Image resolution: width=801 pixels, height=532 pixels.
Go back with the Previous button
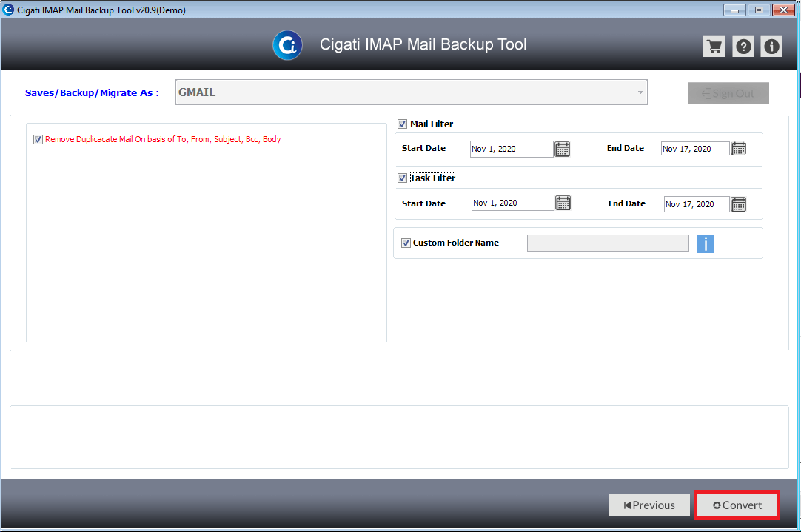click(649, 505)
